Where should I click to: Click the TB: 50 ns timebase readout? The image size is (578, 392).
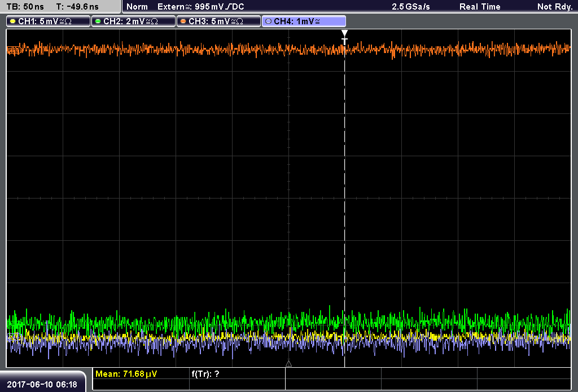click(25, 7)
